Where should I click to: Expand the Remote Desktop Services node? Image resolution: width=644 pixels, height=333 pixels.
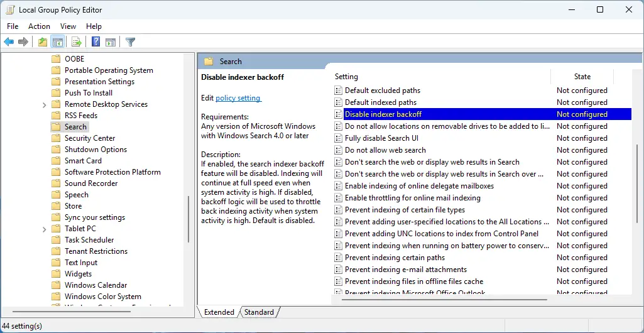click(45, 105)
